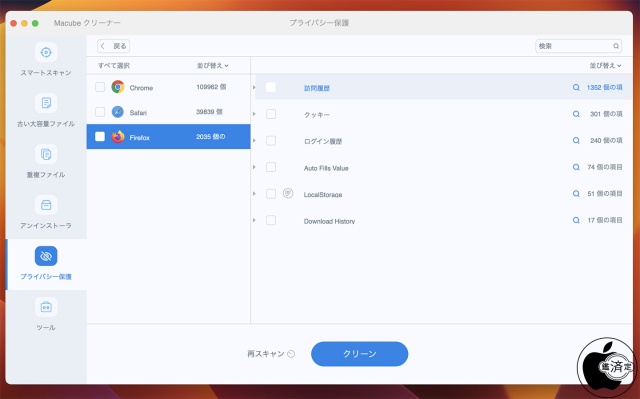640x399 pixels.
Task: Click the 訪問履歴 category label
Action: coord(317,88)
